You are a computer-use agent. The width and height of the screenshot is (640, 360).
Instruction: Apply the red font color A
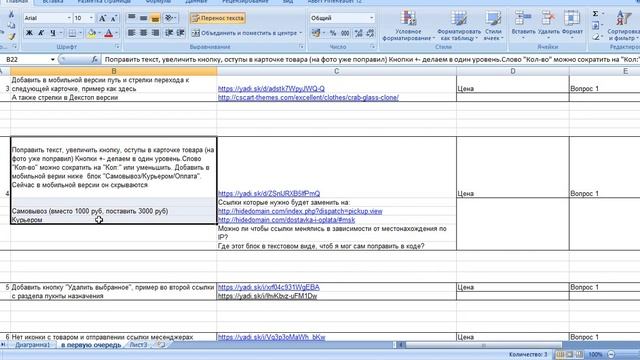pyautogui.click(x=108, y=33)
